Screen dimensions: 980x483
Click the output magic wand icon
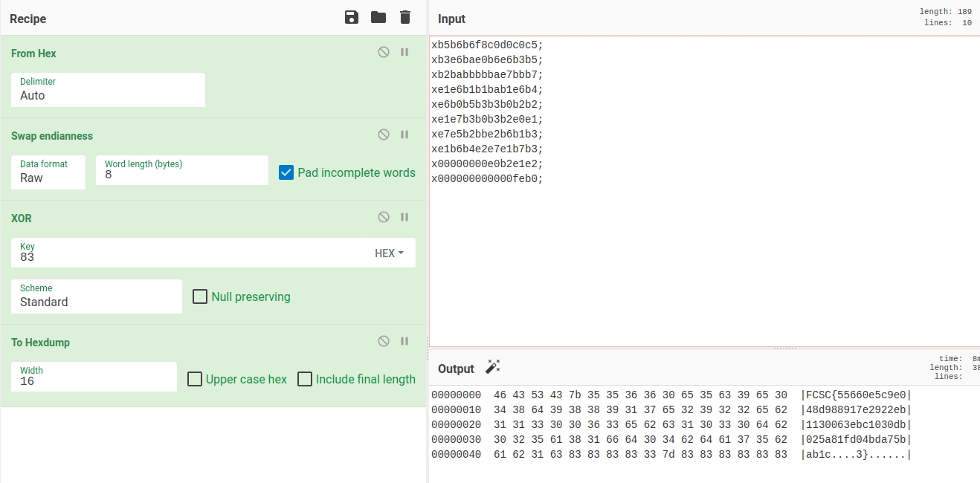pyautogui.click(x=492, y=367)
